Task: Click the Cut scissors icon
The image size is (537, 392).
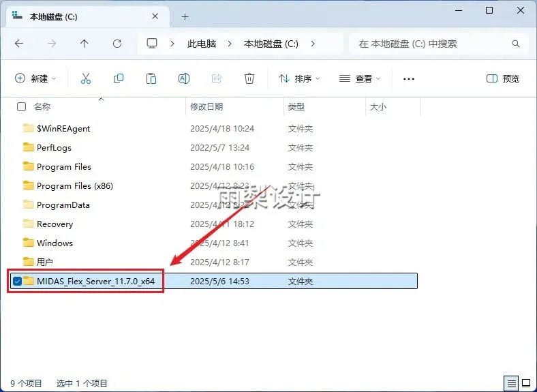Action: coord(86,78)
